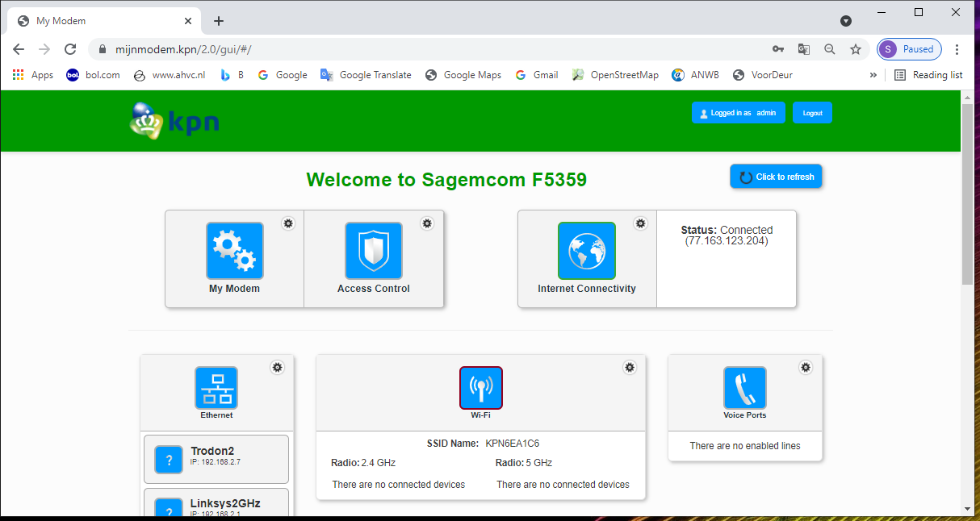The image size is (980, 521).
Task: Open the www.ahvc.nl bookmark
Action: coord(169,75)
